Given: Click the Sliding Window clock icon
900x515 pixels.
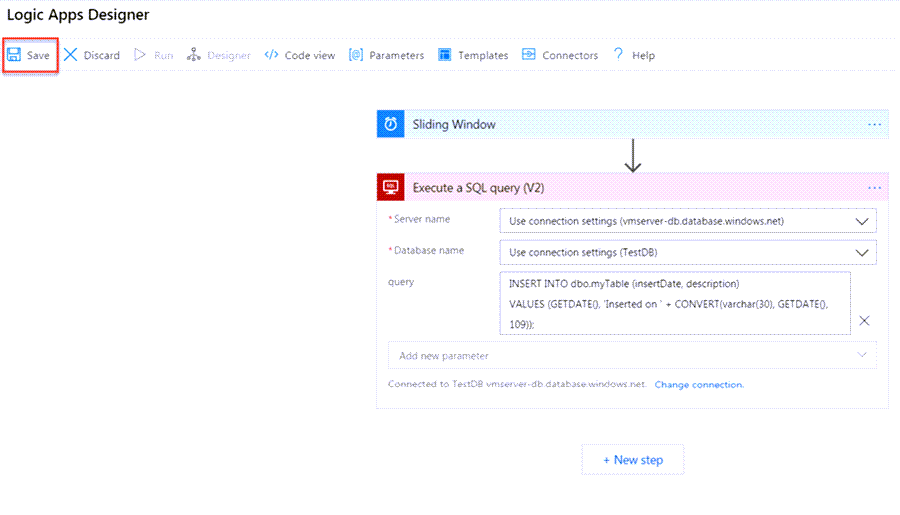Looking at the screenshot, I should click(390, 124).
